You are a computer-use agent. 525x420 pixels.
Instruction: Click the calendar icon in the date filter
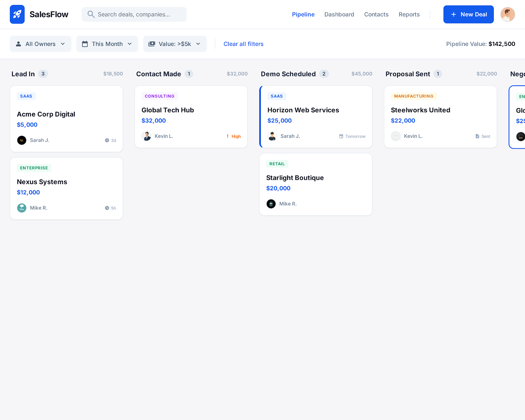86,44
